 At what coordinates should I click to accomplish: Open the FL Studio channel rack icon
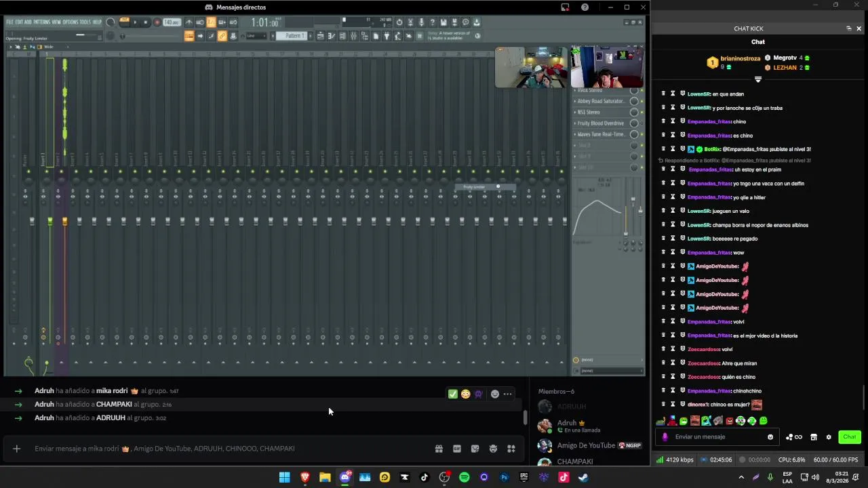[x=342, y=35]
